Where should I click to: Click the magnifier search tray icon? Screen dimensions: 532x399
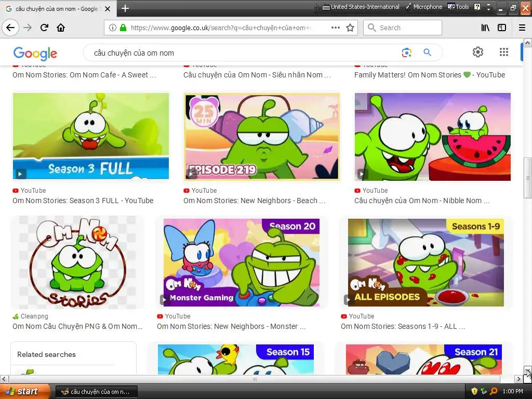(494, 391)
